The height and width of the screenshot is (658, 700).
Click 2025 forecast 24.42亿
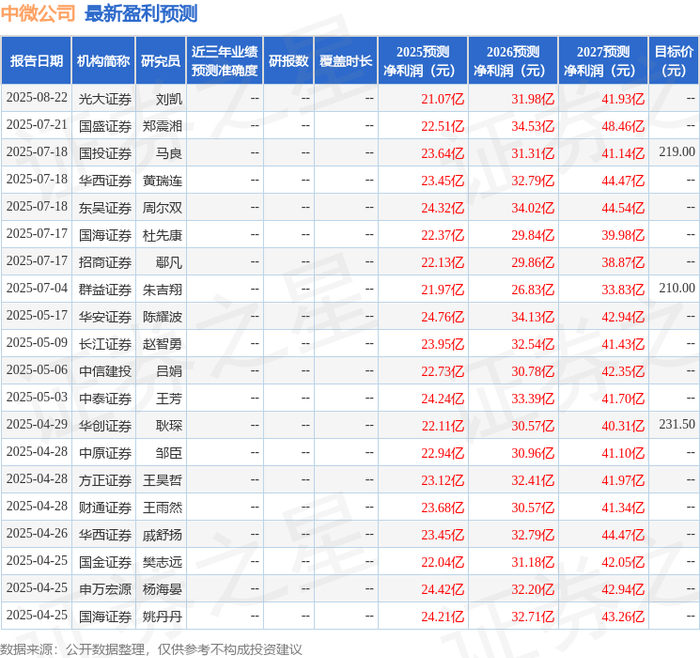(x=442, y=589)
